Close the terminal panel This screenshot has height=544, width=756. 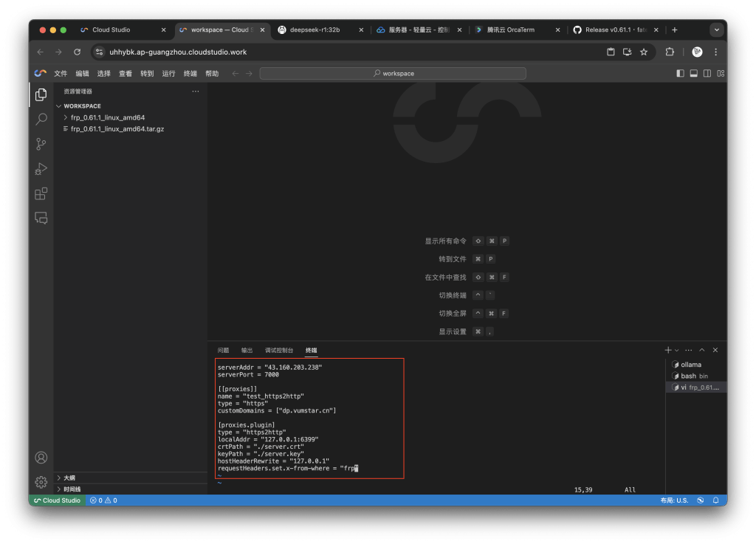point(715,350)
